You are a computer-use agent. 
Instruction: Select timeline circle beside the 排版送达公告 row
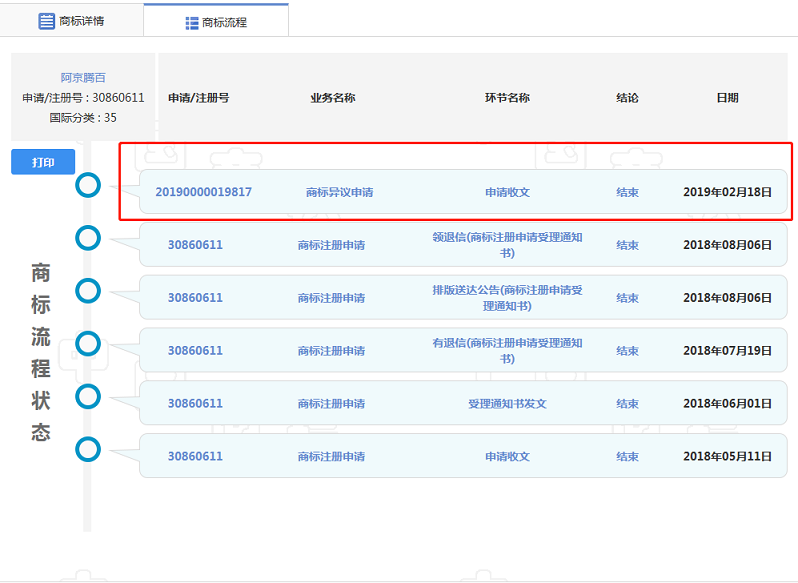(x=89, y=291)
